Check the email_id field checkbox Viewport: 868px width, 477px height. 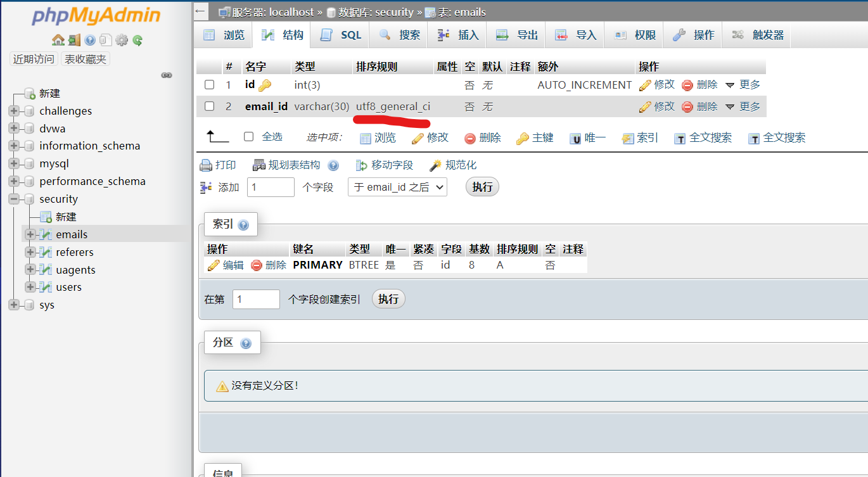[209, 106]
